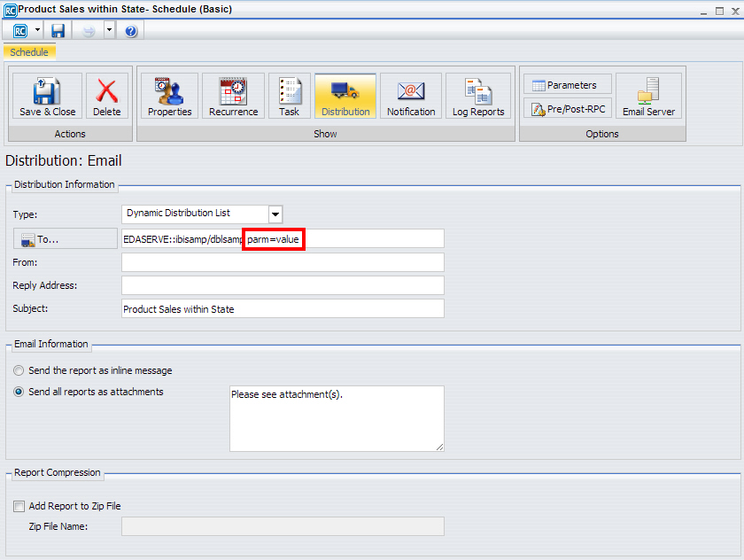
Task: Click the Save & Close button
Action: pyautogui.click(x=48, y=97)
